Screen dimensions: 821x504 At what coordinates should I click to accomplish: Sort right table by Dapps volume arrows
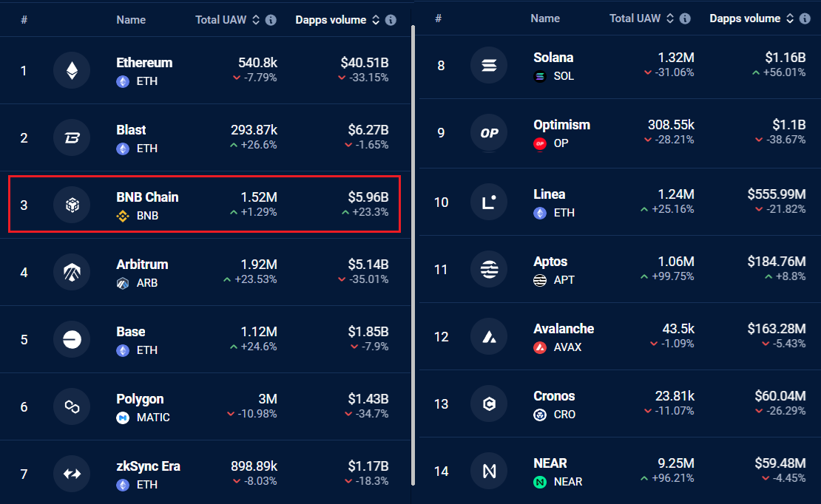click(x=789, y=18)
